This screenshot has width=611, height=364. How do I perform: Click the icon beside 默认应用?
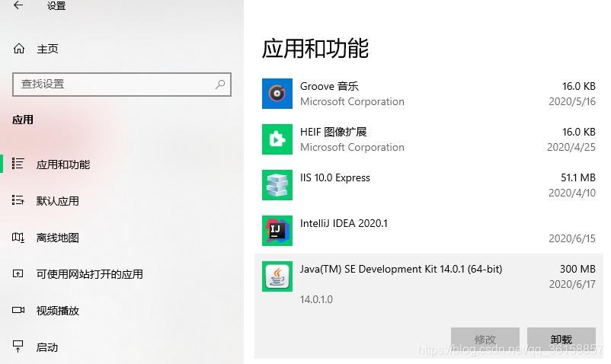(18, 200)
